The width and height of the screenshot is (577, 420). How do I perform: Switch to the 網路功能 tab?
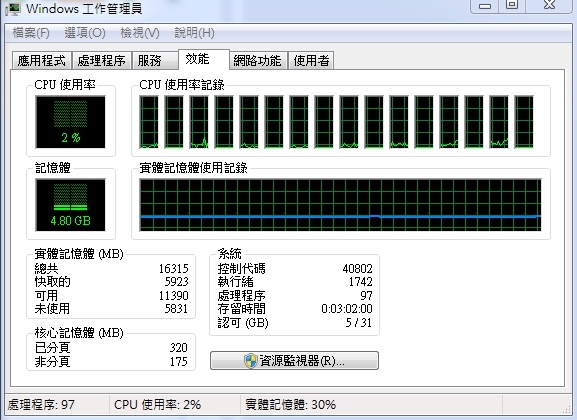pyautogui.click(x=258, y=60)
